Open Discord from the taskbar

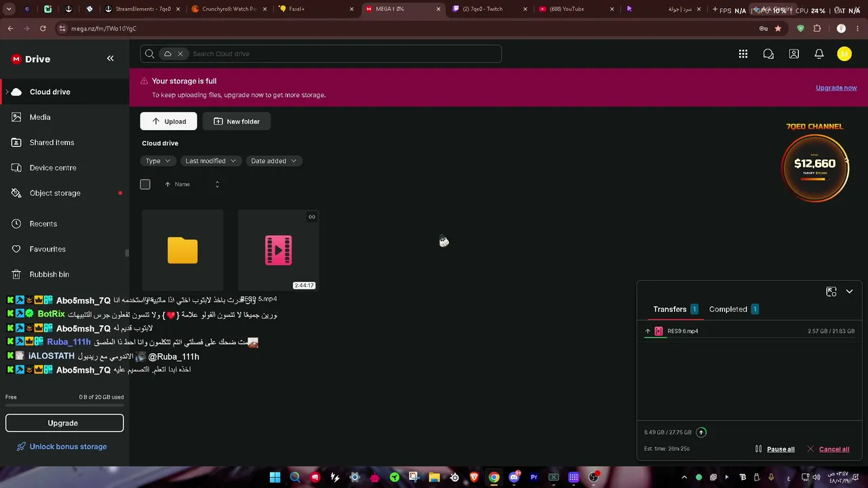coord(514,477)
